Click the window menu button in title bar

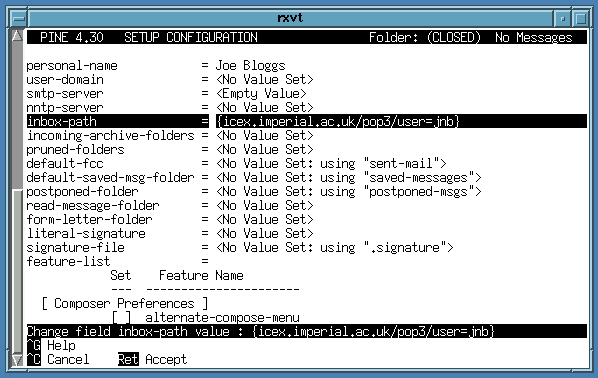pyautogui.click(x=18, y=18)
